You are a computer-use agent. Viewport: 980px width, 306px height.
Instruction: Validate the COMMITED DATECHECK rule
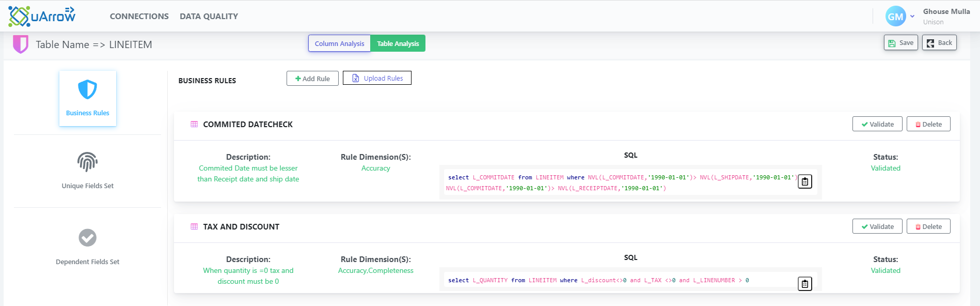click(877, 124)
